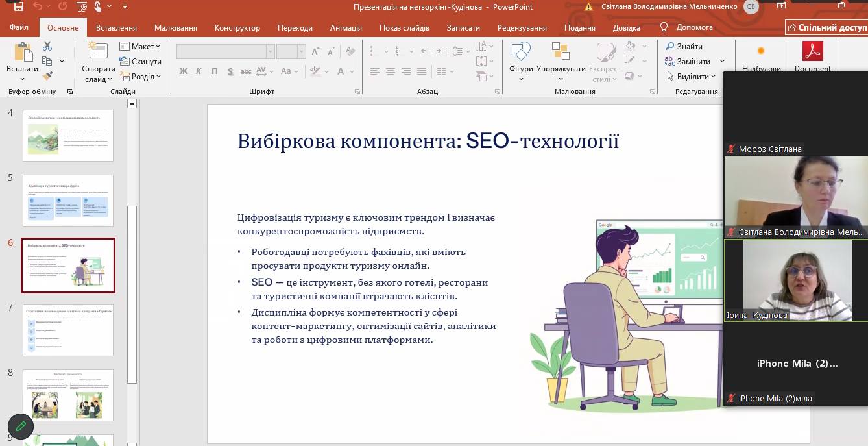The height and width of the screenshot is (446, 868).
Task: Expand the Розділ section dropdown
Action: pyautogui.click(x=141, y=77)
